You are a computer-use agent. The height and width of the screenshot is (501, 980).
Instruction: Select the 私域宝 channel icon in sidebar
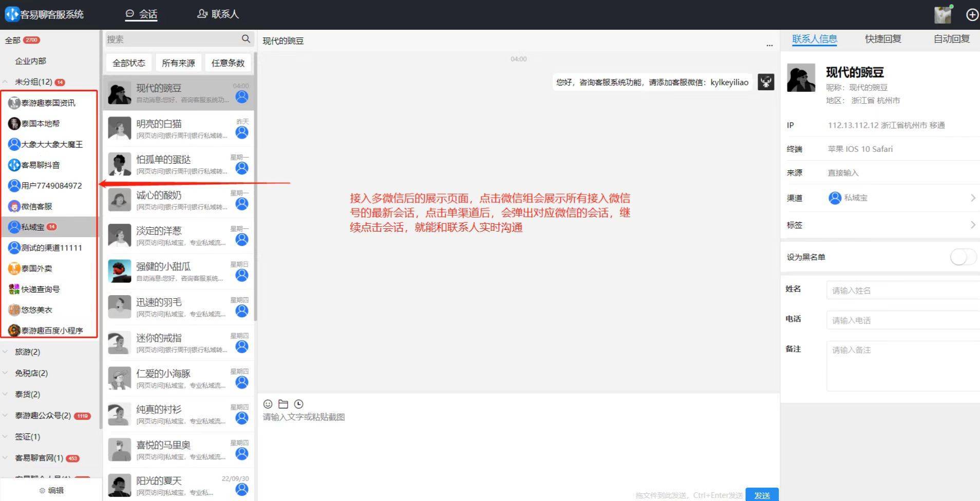coord(14,226)
